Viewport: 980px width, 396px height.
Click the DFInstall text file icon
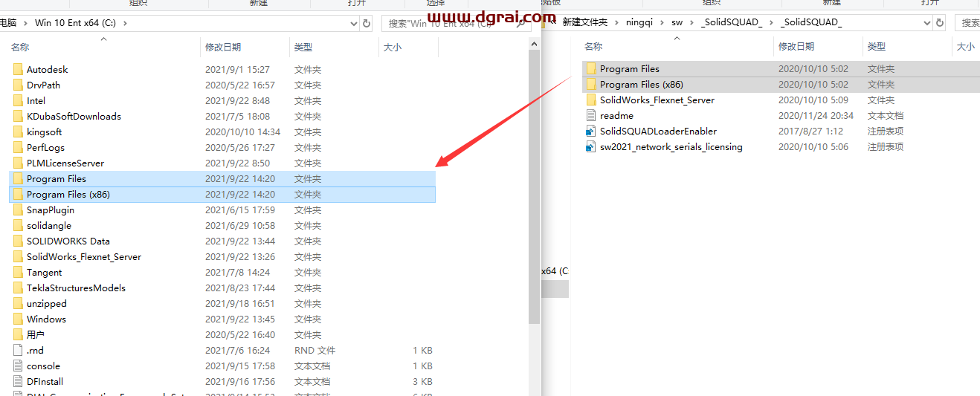pos(19,382)
